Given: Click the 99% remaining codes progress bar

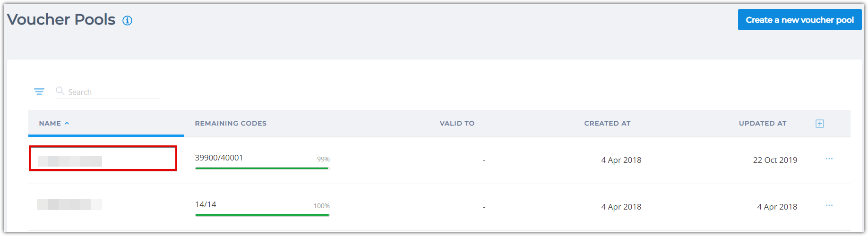Looking at the screenshot, I should click(x=262, y=168).
